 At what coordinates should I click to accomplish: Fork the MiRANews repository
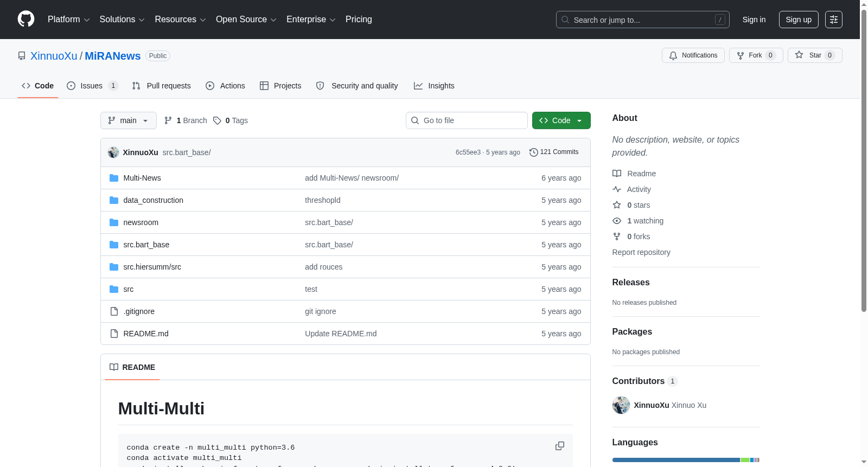point(756,55)
